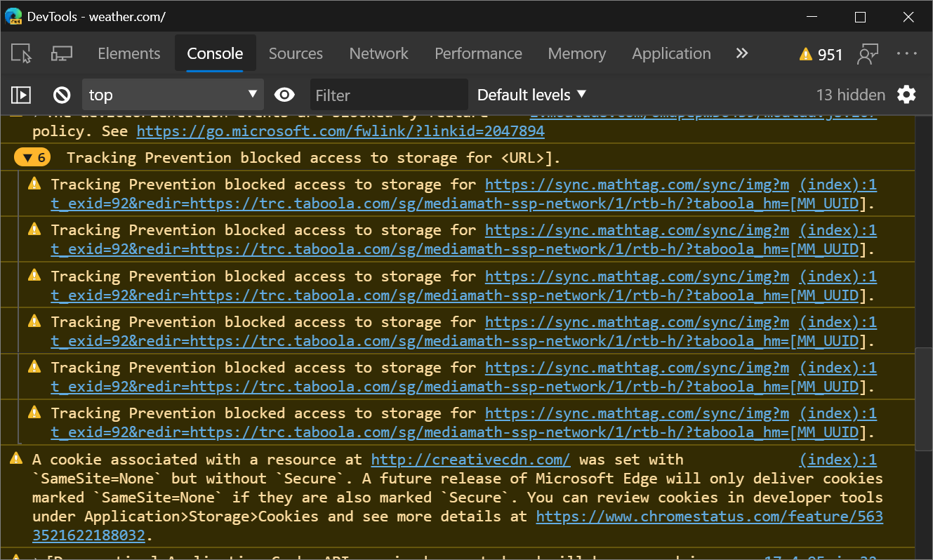Click (index):1 on the first Tracking Prevention row
The width and height of the screenshot is (933, 560).
click(838, 185)
